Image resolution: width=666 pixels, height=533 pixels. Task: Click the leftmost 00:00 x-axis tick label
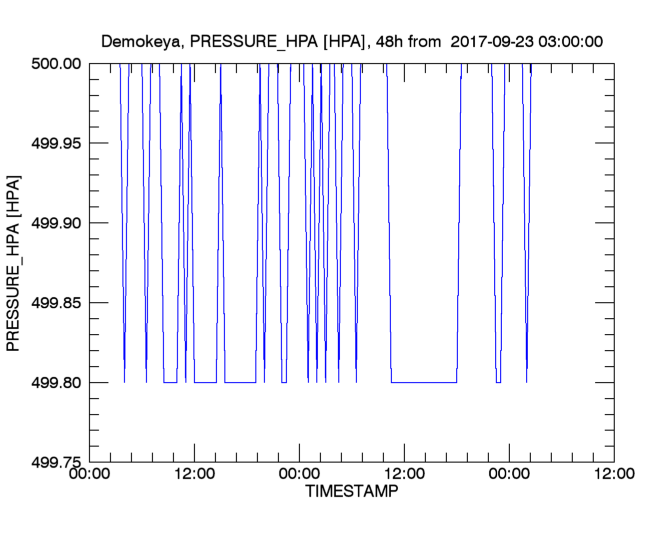pos(89,476)
